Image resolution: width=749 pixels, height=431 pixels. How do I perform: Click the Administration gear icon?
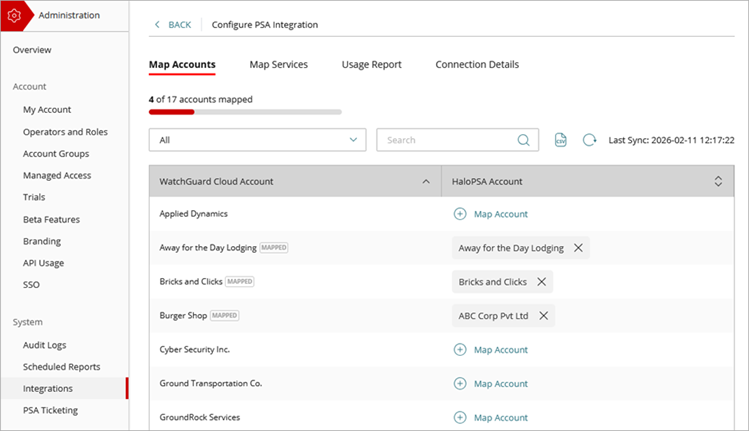click(x=14, y=16)
